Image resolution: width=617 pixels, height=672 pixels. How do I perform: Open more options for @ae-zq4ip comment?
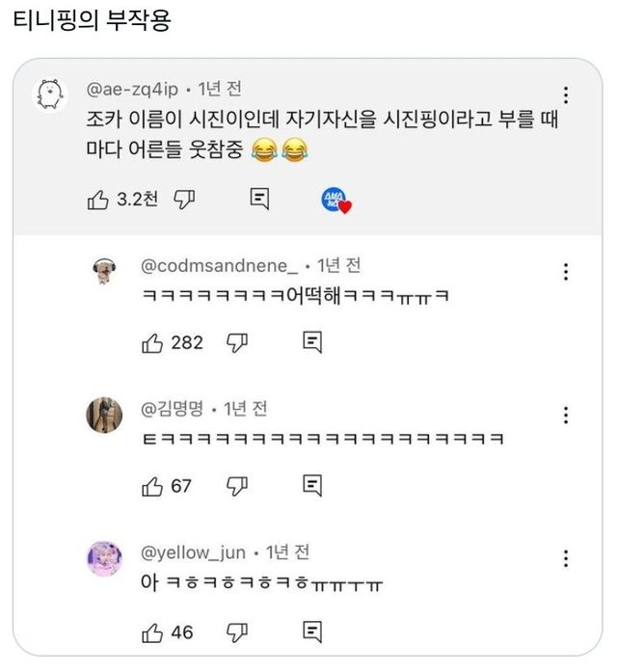(x=566, y=95)
